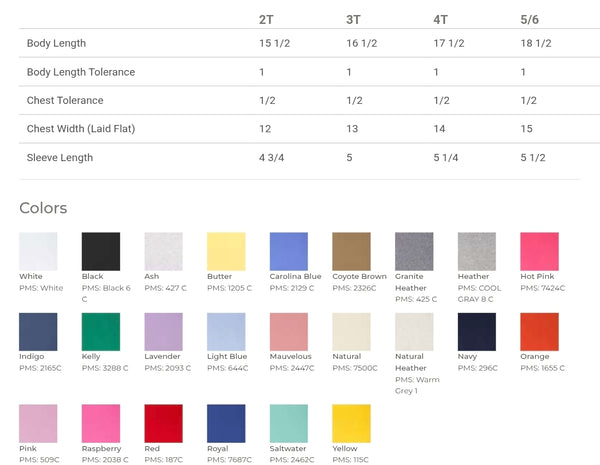Click the Coyote Brown swatch

click(x=351, y=251)
